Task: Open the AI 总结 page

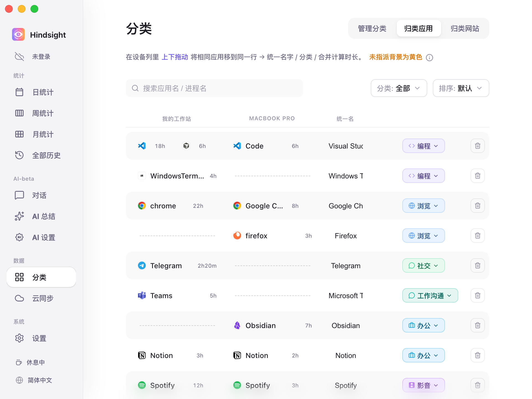Action: click(x=41, y=216)
